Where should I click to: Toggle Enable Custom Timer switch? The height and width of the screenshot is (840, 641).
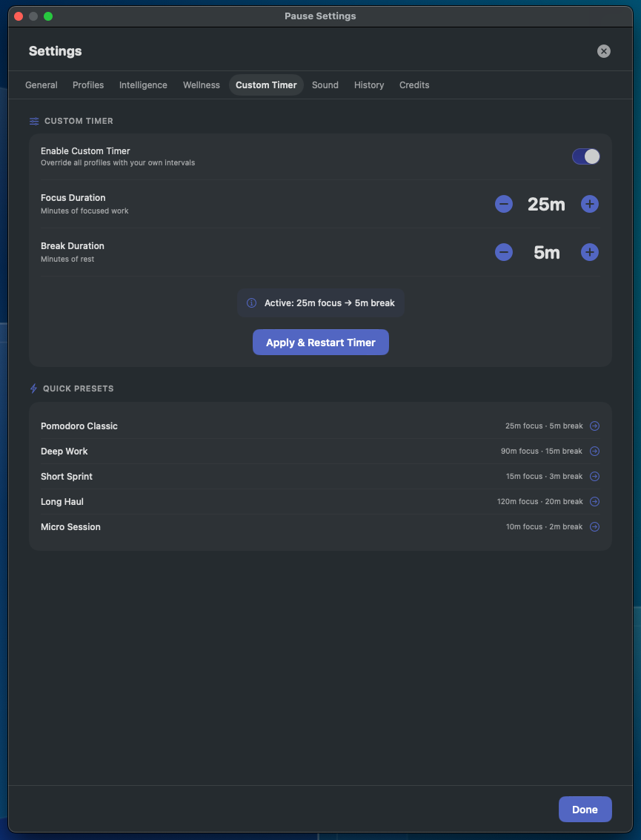click(586, 156)
